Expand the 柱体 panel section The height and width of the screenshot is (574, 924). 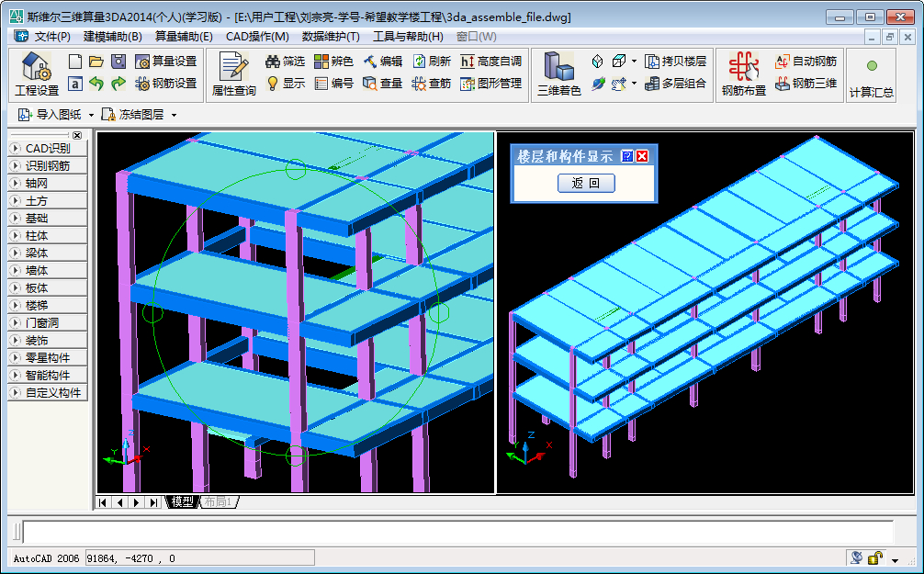[x=48, y=236]
